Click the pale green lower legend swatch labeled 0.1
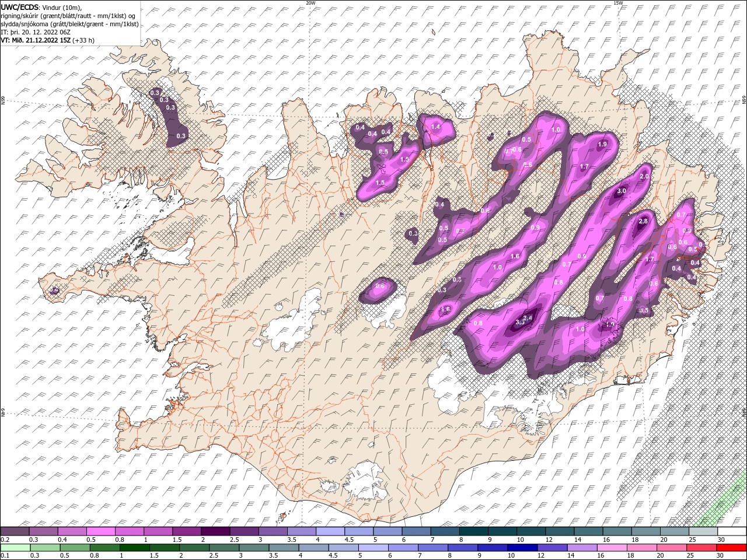 (x=16, y=548)
